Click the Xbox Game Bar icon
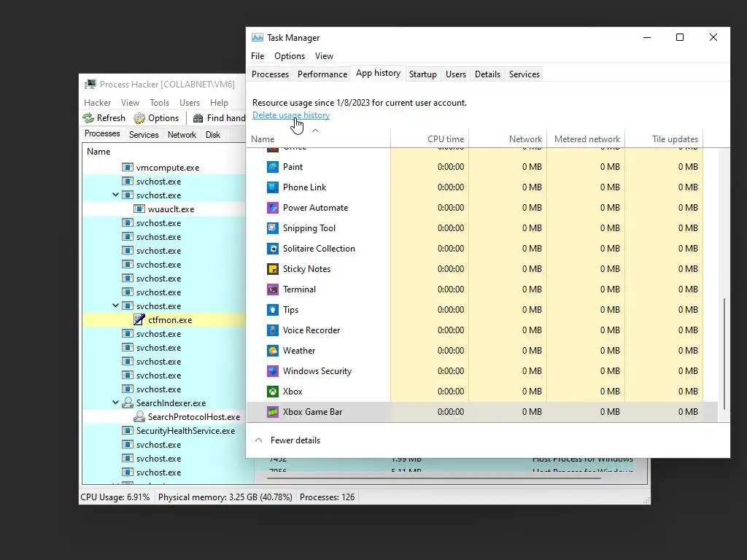The width and height of the screenshot is (747, 560). pyautogui.click(x=273, y=413)
